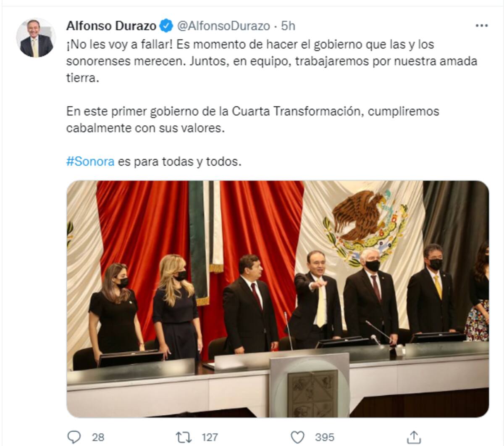Click the 395 likes count
504x446 pixels.
[x=325, y=437]
